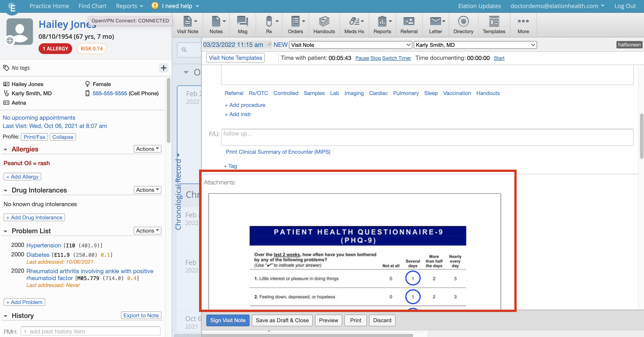This screenshot has height=337, width=644.
Task: Click the search magnifier icon in chronological record
Action: (184, 50)
